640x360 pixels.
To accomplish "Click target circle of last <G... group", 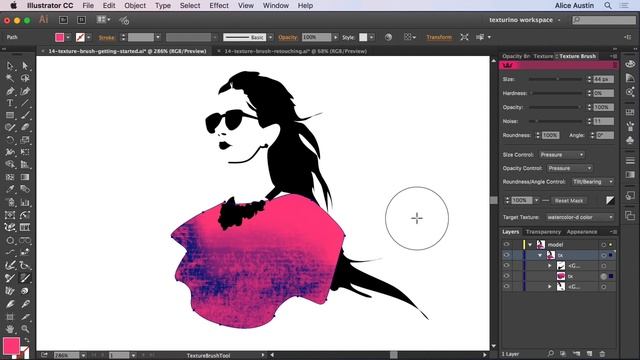I will pyautogui.click(x=603, y=287).
